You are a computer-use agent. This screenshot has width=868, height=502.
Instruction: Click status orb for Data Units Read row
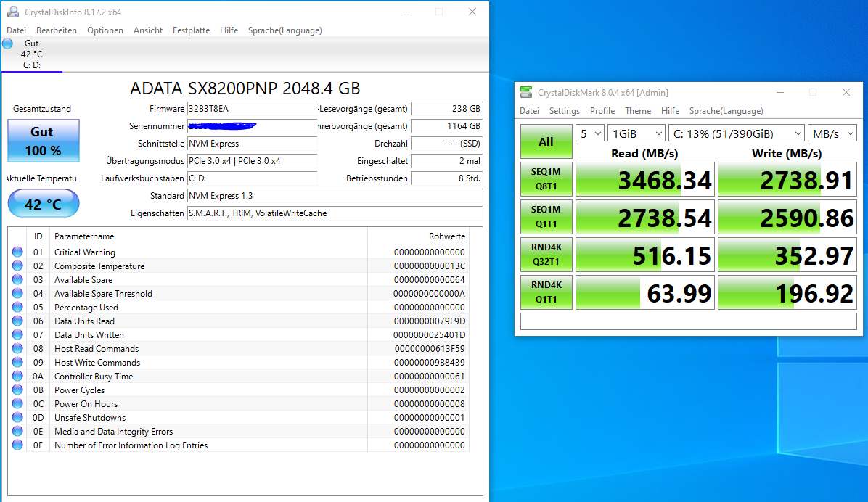coord(17,321)
